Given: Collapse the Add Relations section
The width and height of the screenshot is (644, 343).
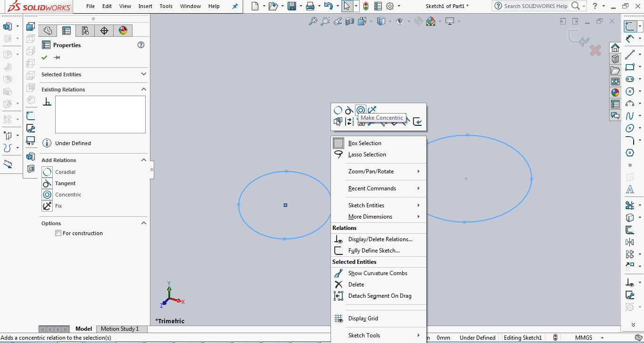Looking at the screenshot, I should (144, 160).
